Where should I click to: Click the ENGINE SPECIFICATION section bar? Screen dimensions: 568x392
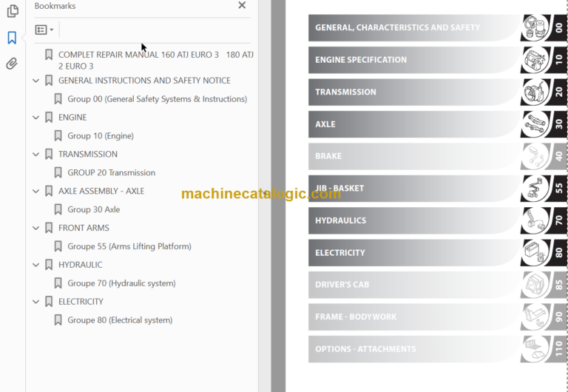pyautogui.click(x=414, y=60)
